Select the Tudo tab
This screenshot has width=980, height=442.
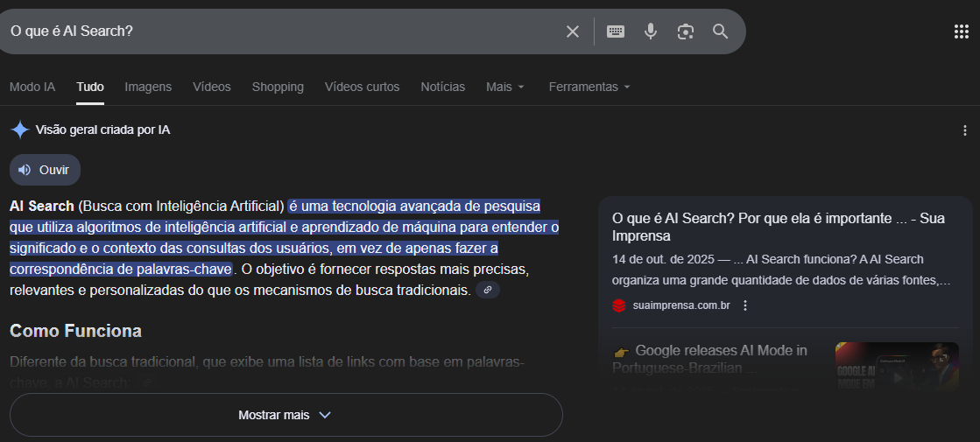(90, 87)
